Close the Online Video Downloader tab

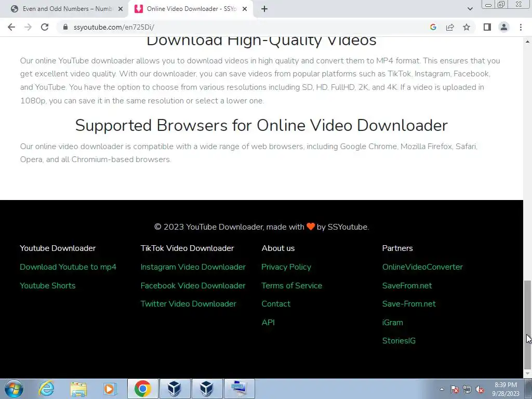click(x=245, y=9)
